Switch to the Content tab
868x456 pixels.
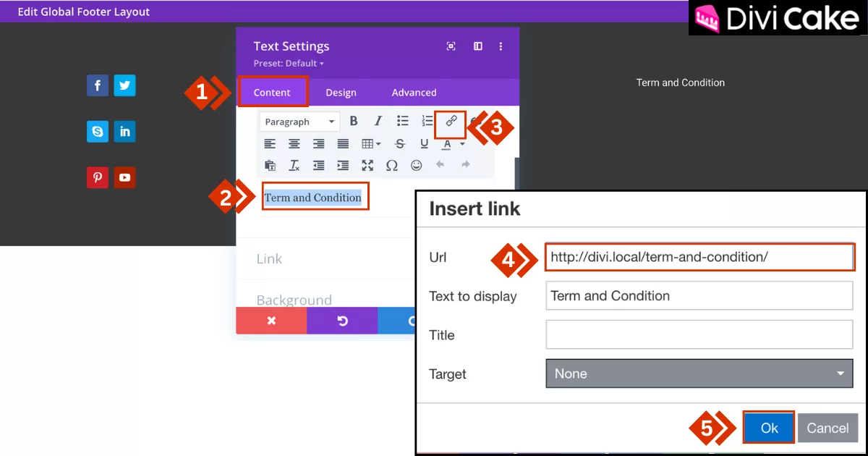pos(272,92)
